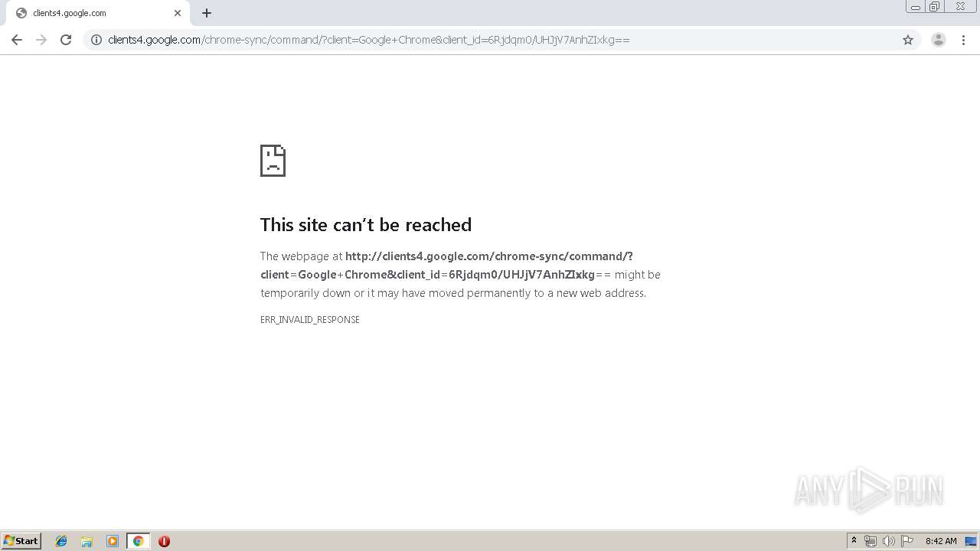
Task: Click the ERR_INVALID_RESPONSE error code
Action: [x=310, y=320]
